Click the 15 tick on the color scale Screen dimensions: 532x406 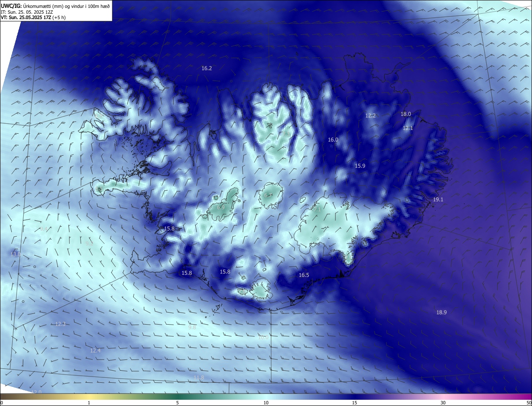(355, 403)
